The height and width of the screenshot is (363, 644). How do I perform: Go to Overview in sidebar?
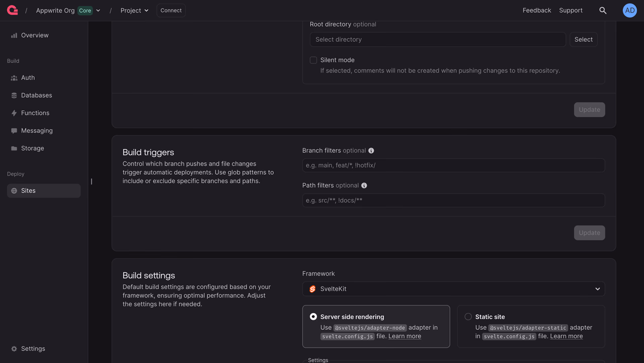click(x=44, y=35)
